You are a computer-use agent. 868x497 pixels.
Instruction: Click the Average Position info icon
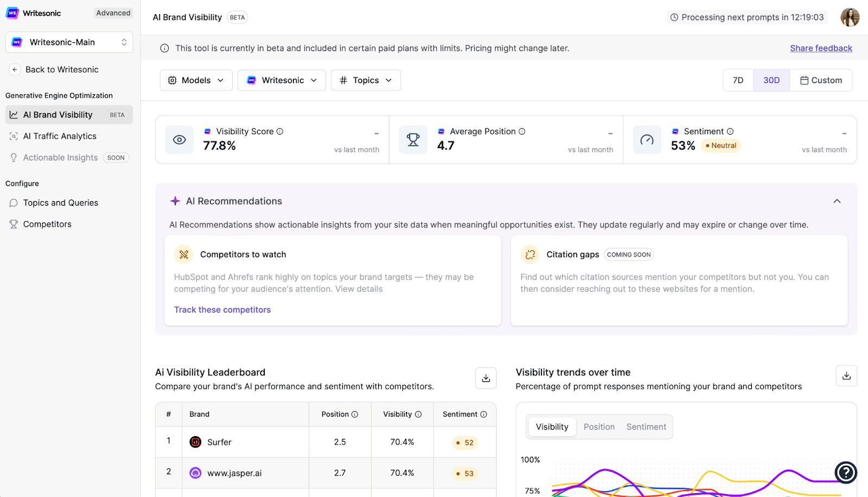pyautogui.click(x=522, y=131)
